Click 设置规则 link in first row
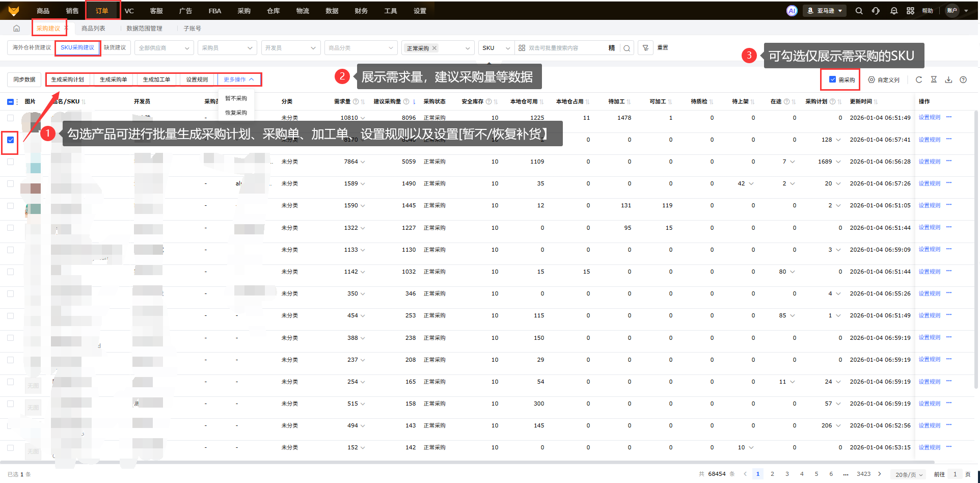 pos(929,118)
